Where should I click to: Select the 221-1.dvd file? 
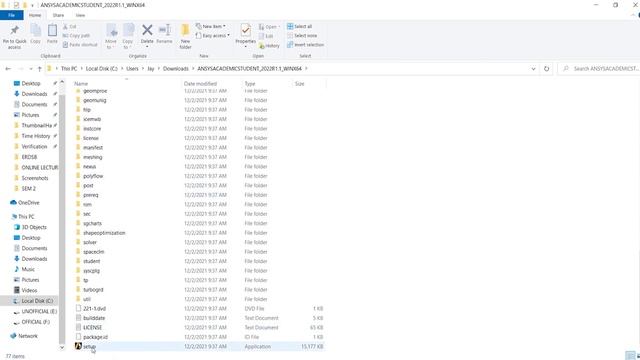coord(199,309)
